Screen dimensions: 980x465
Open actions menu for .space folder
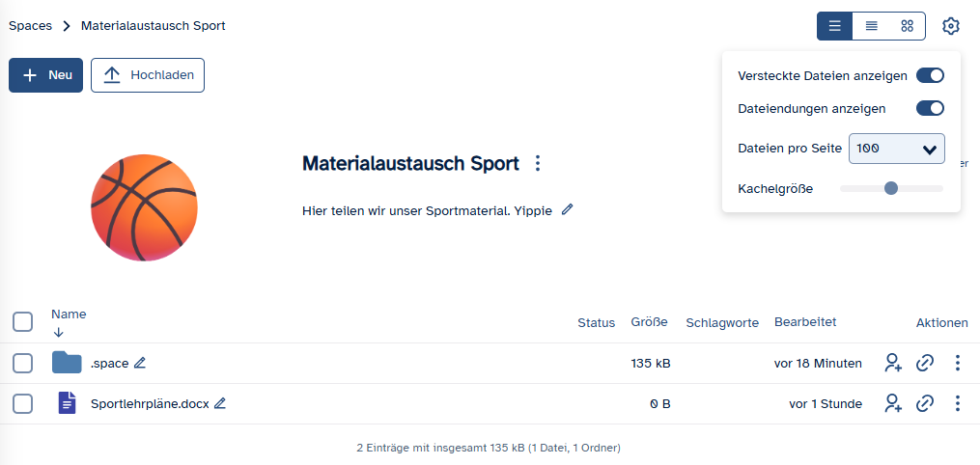[x=958, y=363]
